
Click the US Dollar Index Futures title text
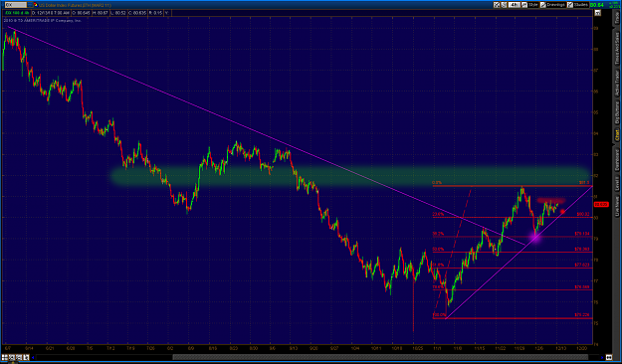pyautogui.click(x=75, y=5)
